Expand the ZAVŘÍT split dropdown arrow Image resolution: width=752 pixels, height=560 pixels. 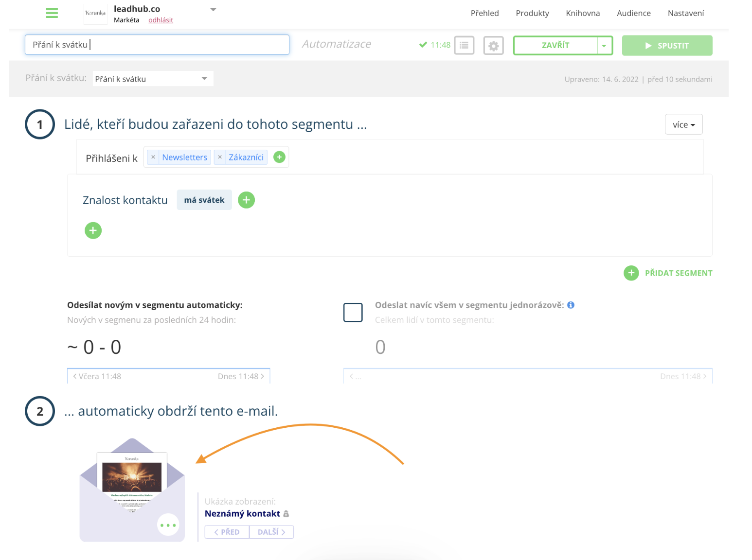click(x=604, y=46)
